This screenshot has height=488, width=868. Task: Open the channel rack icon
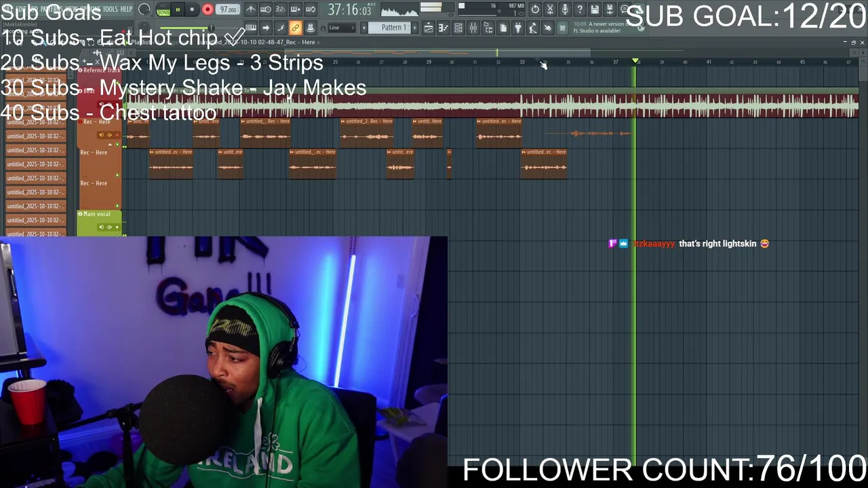(x=458, y=28)
